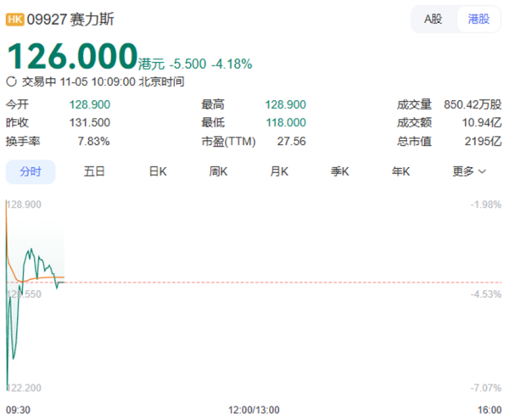Click the trading status 交易中 11-05 10:09:00
The height and width of the screenshot is (420, 509).
79,81
